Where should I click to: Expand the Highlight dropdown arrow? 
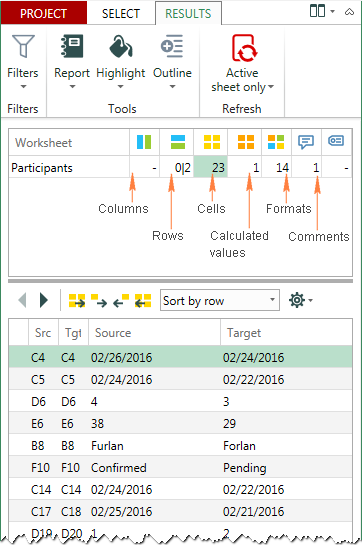pyautogui.click(x=120, y=87)
